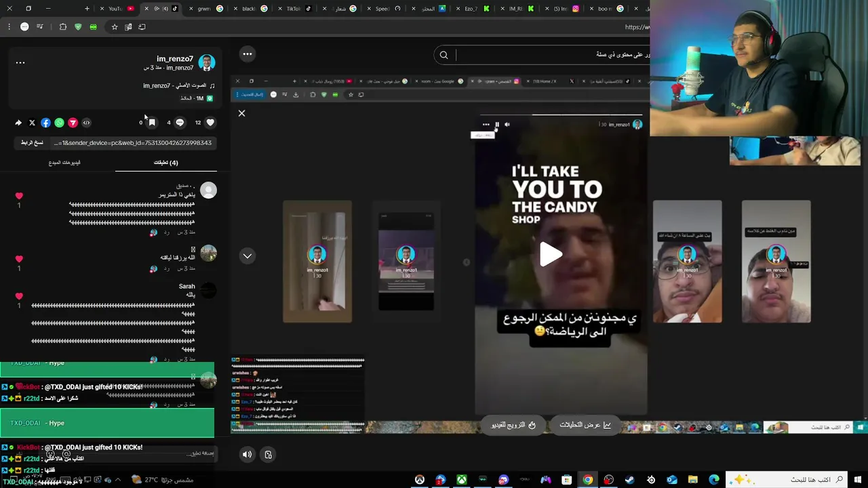Open the weather widget showing 27°C
Screen dimensions: 868x488
163,480
